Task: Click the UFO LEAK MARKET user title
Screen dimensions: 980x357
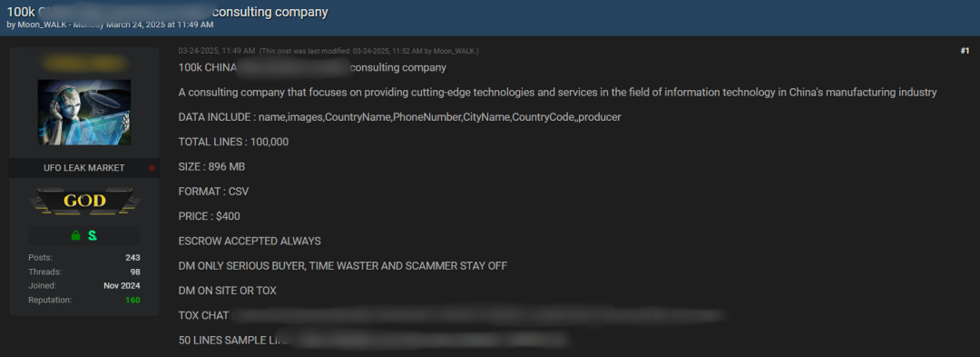Action: (84, 168)
